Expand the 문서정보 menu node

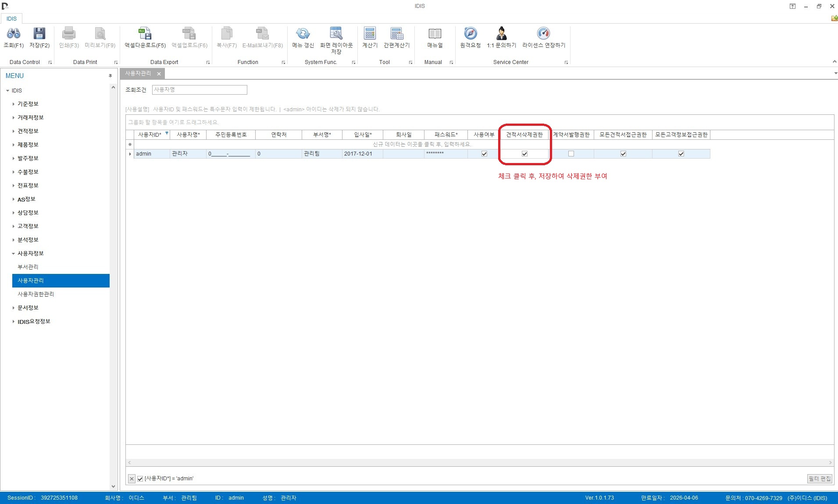14,308
